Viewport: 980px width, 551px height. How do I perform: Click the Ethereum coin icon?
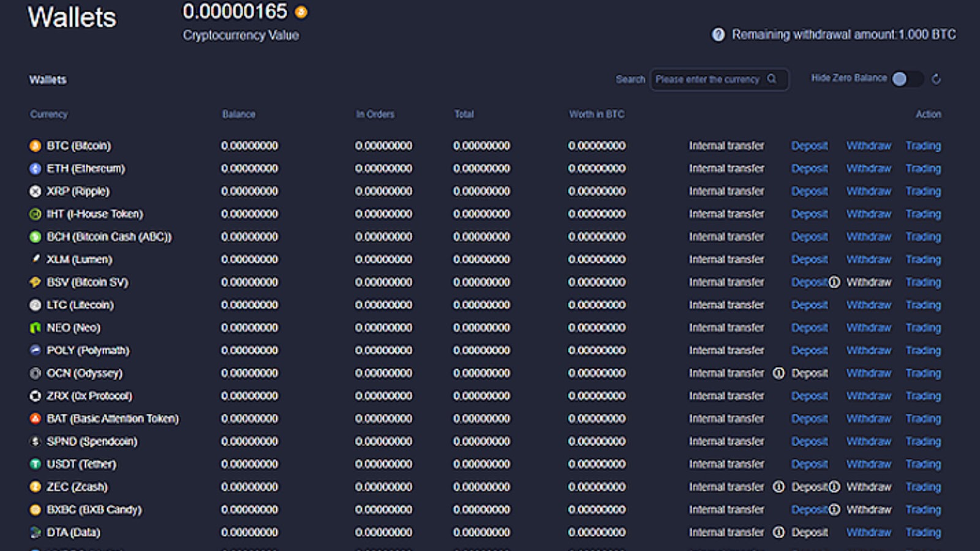[x=36, y=168]
